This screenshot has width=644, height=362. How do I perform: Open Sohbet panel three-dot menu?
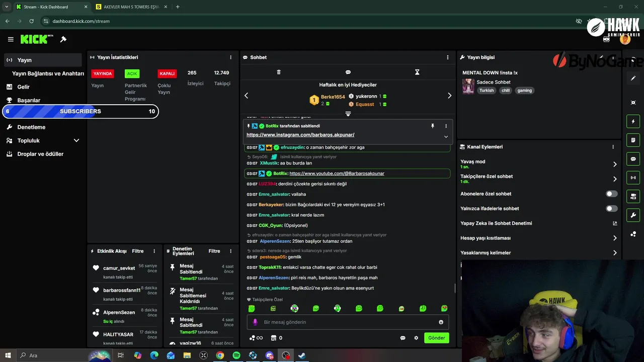[x=448, y=57]
